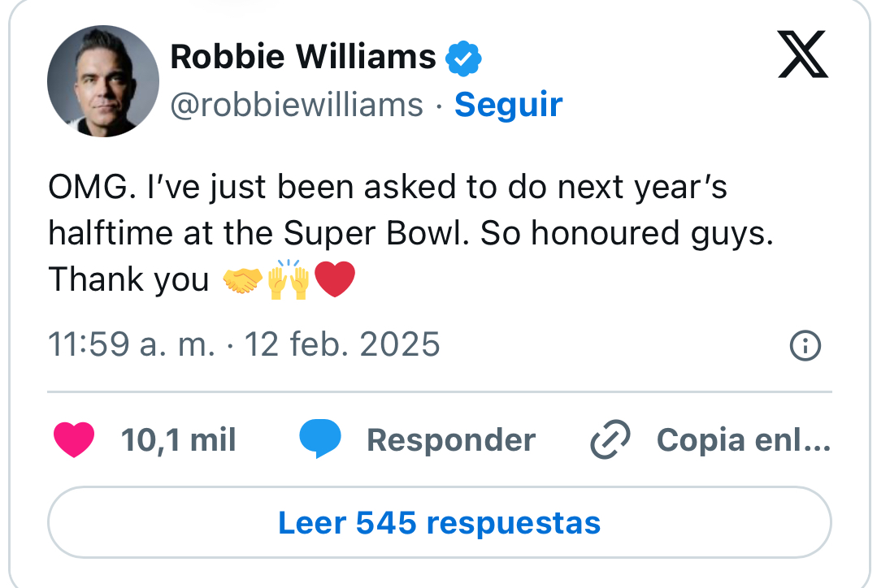Open Robbie Williams profile picture

102,80
